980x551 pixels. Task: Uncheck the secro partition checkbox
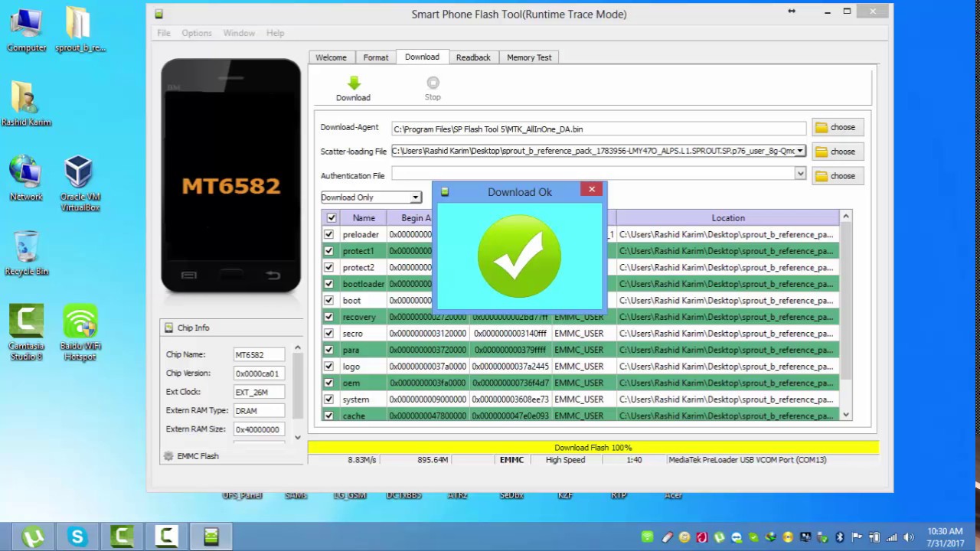coord(329,334)
